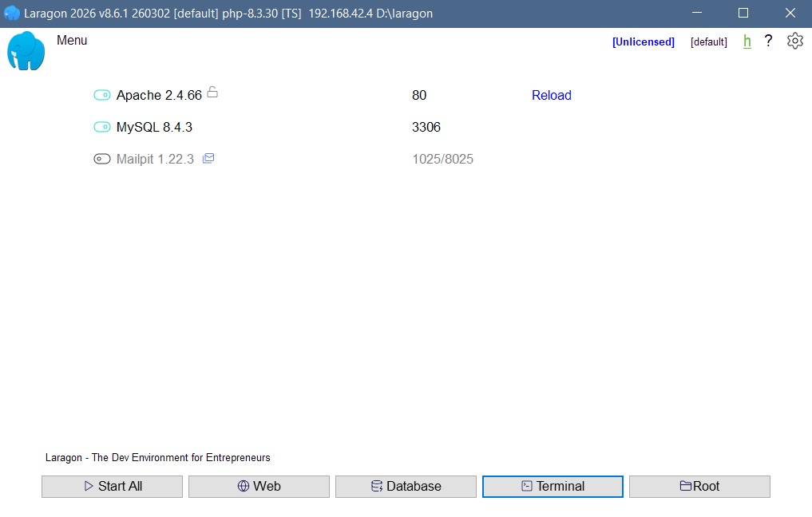Click the Database button
Viewport: 812px width, 517px height.
406,487
